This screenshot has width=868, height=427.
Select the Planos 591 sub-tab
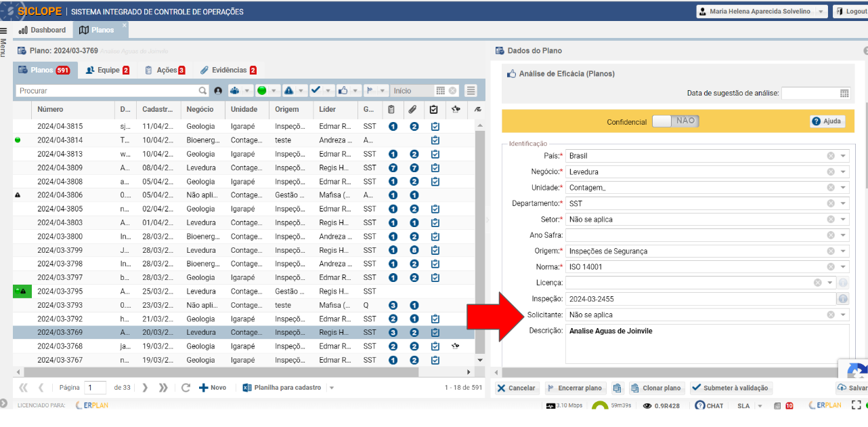44,70
